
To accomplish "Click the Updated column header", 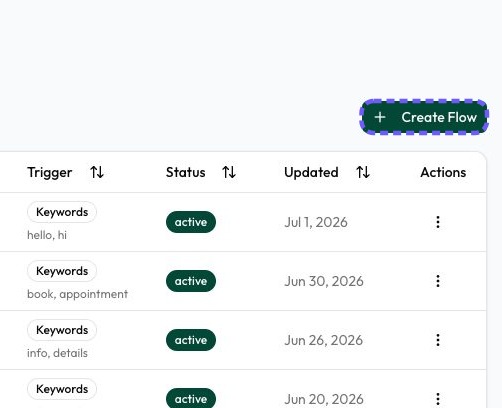I will click(x=311, y=172).
